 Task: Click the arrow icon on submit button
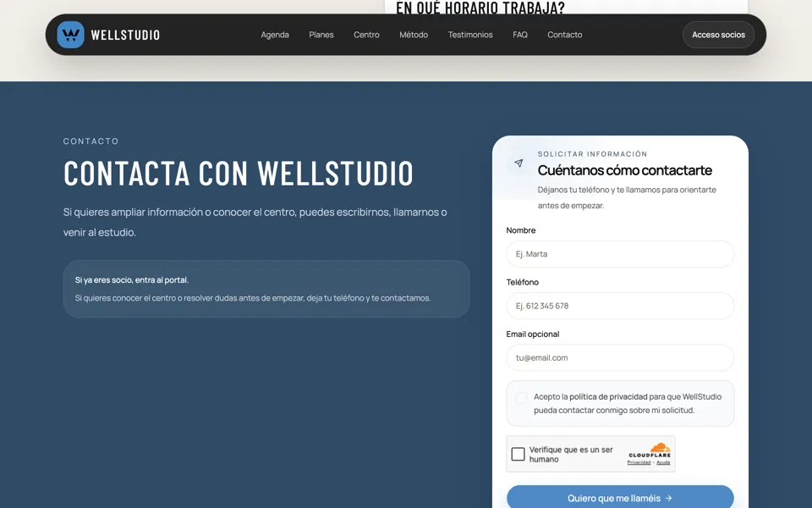point(668,498)
